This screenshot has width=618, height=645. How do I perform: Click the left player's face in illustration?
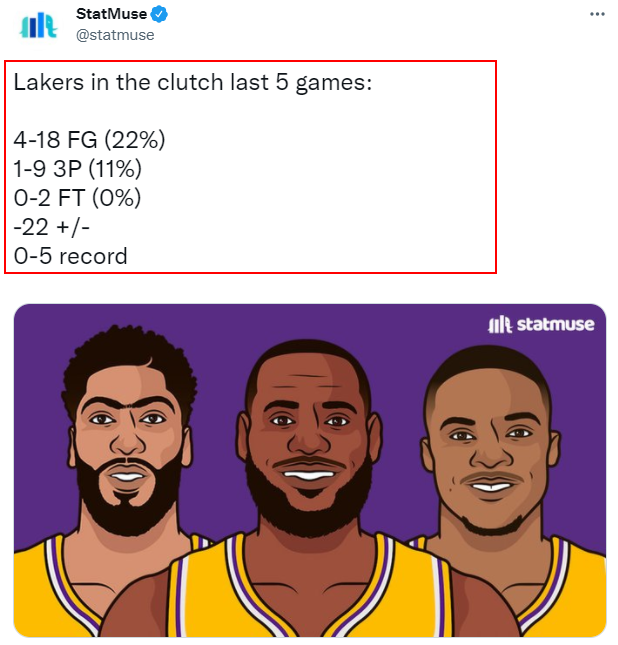point(128,444)
